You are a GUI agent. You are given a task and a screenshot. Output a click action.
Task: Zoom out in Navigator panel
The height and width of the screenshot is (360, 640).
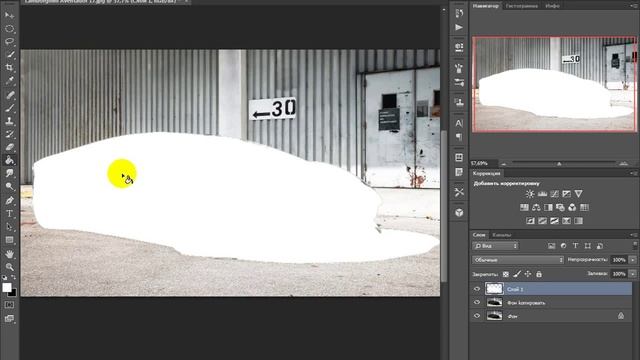504,164
